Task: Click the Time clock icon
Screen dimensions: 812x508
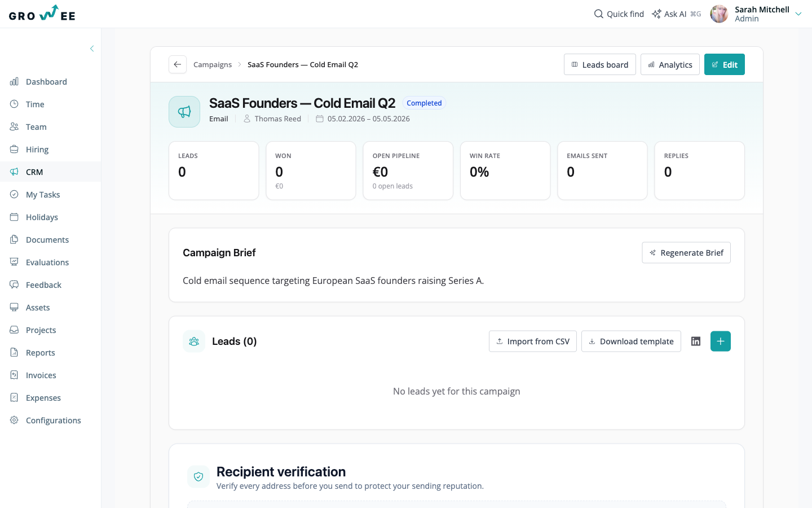Action: (x=14, y=104)
